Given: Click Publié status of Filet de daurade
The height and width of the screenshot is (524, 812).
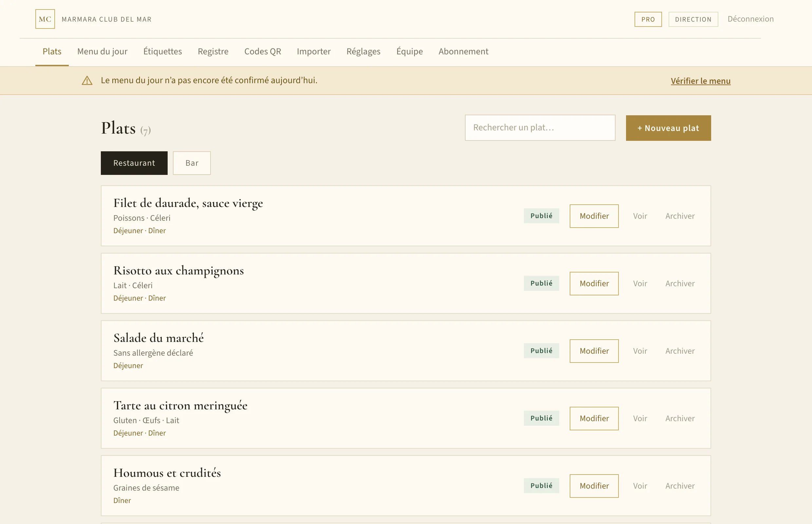Looking at the screenshot, I should tap(542, 216).
